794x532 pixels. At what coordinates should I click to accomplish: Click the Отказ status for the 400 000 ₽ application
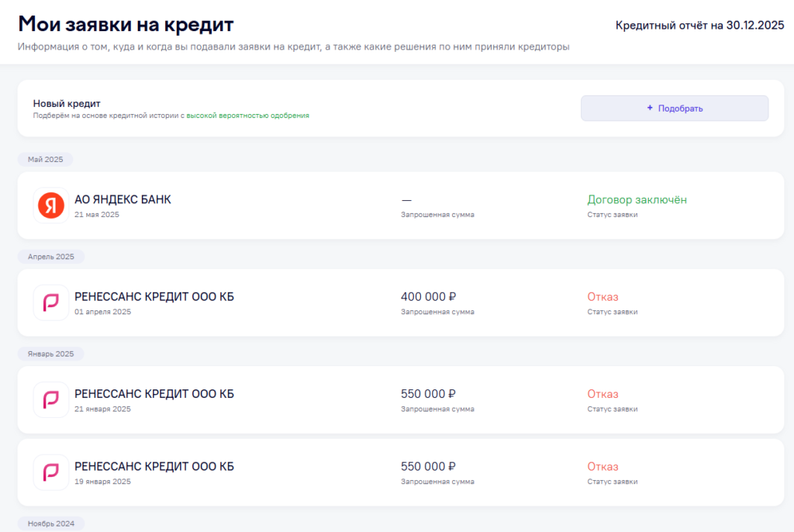tap(602, 297)
